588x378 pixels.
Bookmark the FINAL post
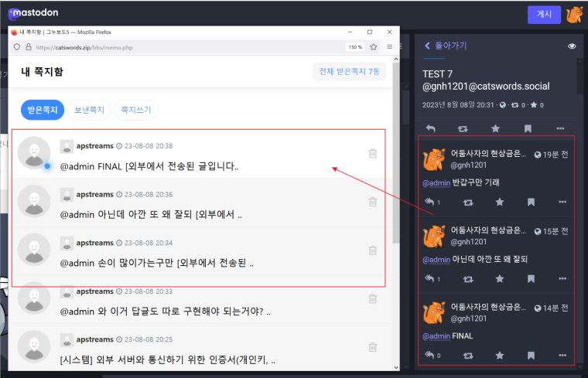pyautogui.click(x=531, y=355)
